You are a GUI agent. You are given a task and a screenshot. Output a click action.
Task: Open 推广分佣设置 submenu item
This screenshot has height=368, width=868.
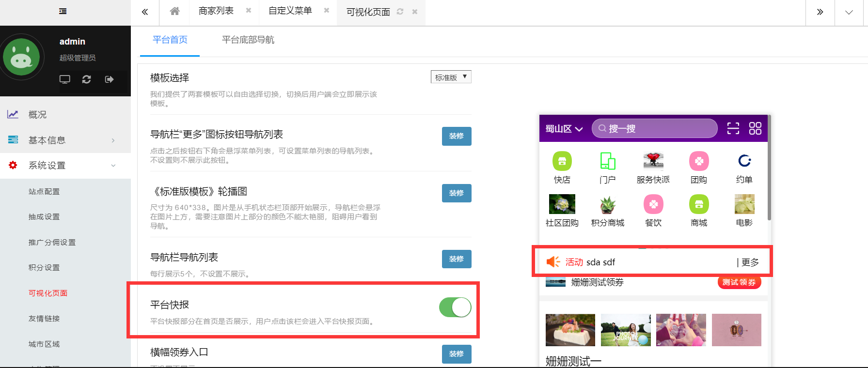pyautogui.click(x=52, y=243)
